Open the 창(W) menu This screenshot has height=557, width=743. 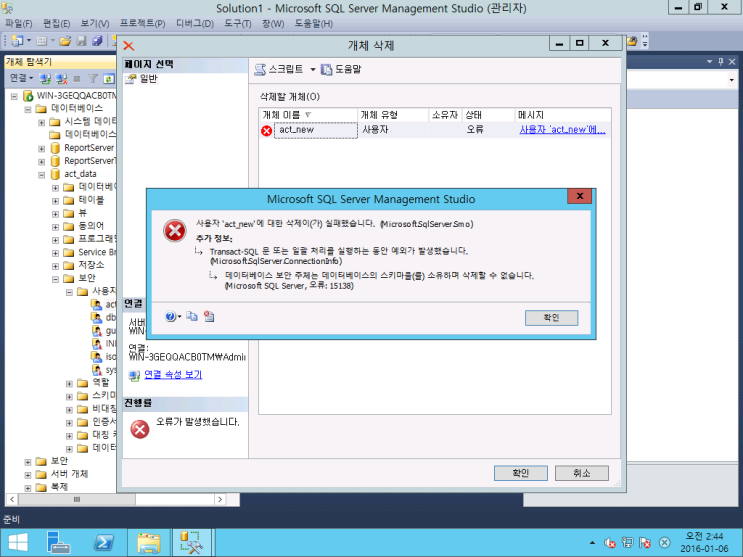pyautogui.click(x=273, y=24)
